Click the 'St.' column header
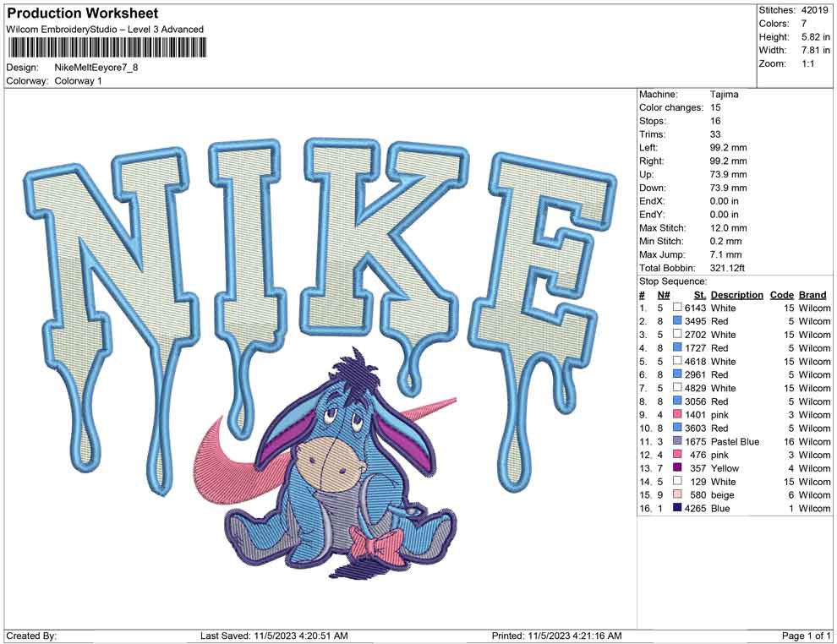Image resolution: width=837 pixels, height=644 pixels. pos(700,294)
